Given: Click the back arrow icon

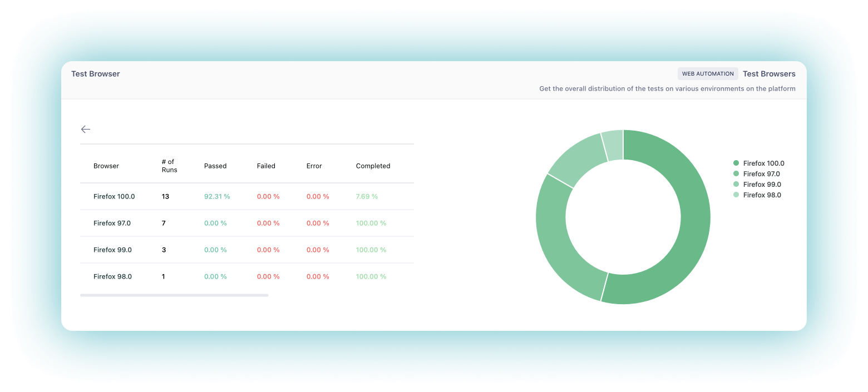Looking at the screenshot, I should tap(85, 129).
